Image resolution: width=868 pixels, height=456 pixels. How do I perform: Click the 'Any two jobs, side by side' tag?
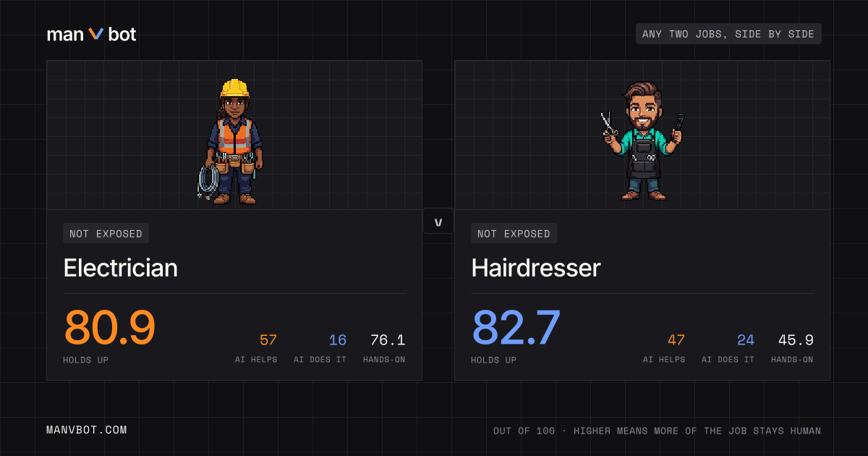pos(728,34)
